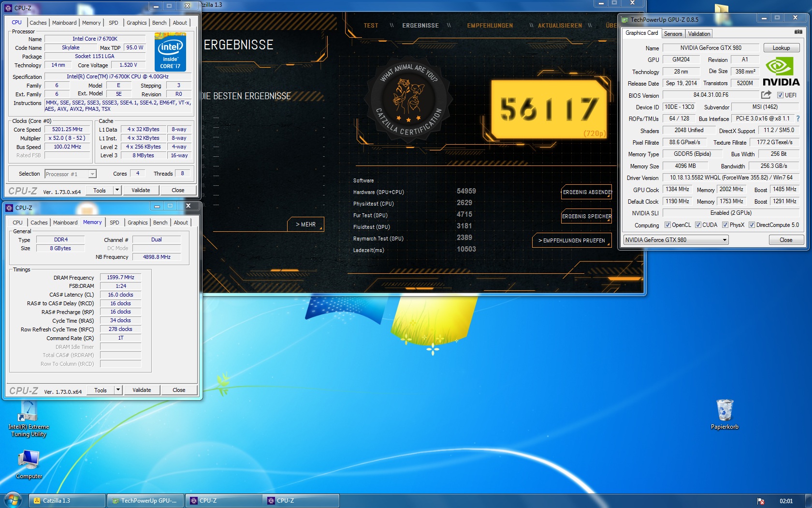Viewport: 812px width, 508px height.
Task: Open the Processor #1 selection dropdown
Action: [x=92, y=174]
